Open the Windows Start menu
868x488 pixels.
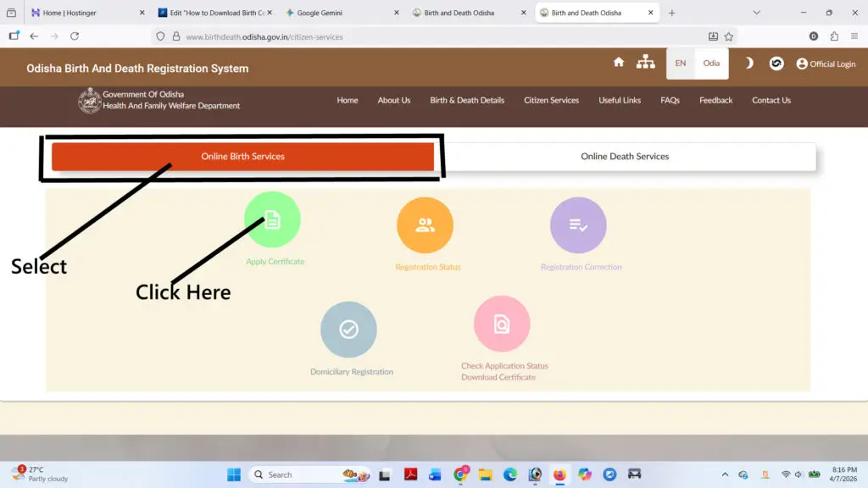[233, 474]
